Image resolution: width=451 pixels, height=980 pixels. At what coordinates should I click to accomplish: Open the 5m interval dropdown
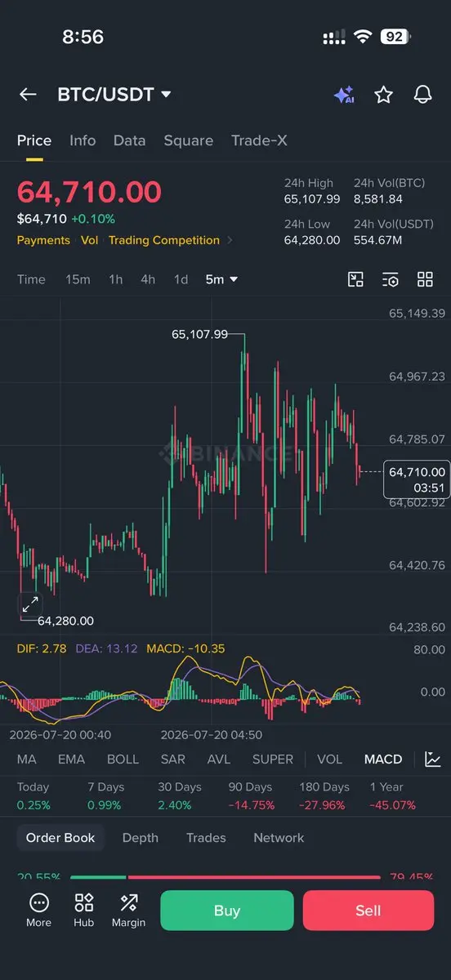[x=221, y=279]
